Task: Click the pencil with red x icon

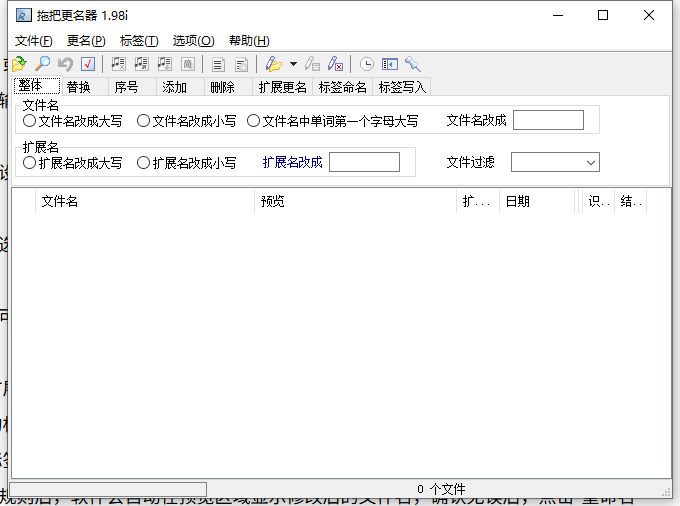Action: (335, 64)
